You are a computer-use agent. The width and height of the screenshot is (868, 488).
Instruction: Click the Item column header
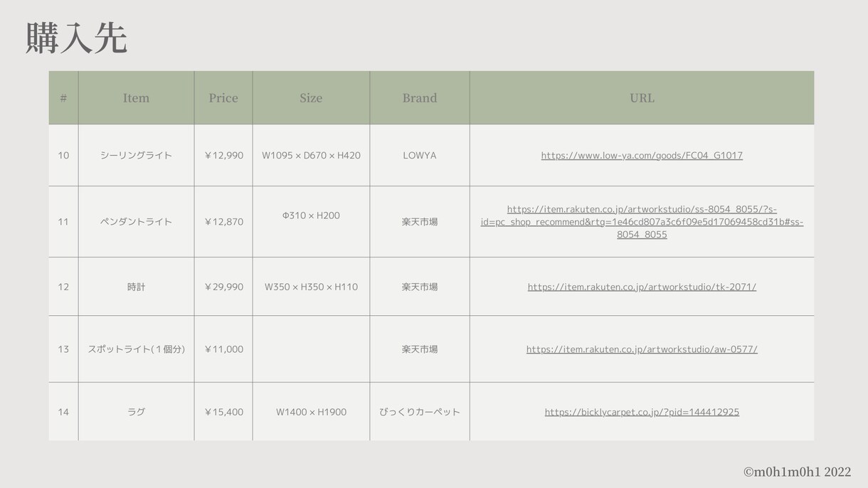pyautogui.click(x=136, y=98)
